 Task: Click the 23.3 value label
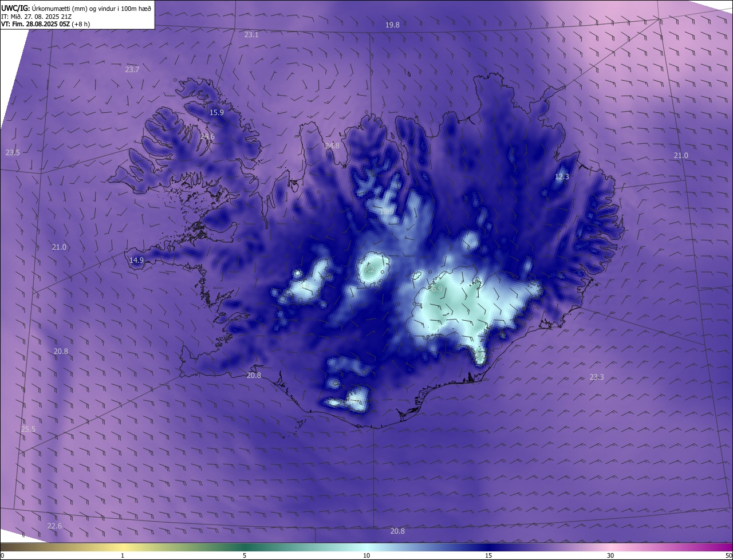point(596,377)
